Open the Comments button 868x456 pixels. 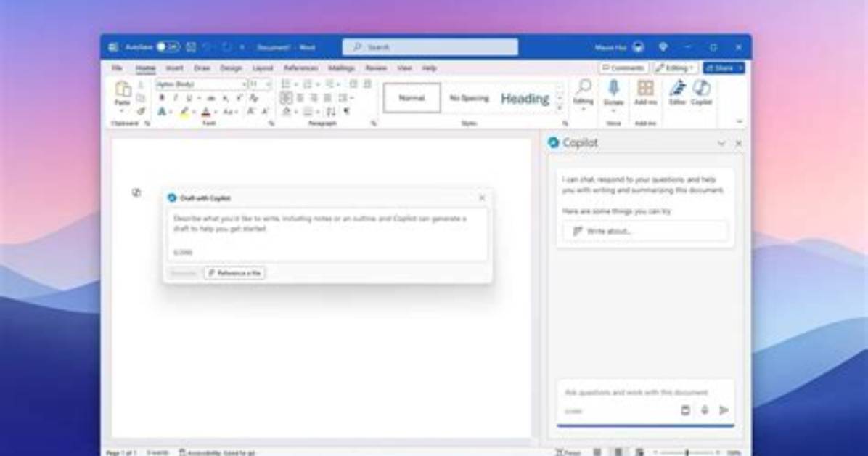[x=624, y=68]
